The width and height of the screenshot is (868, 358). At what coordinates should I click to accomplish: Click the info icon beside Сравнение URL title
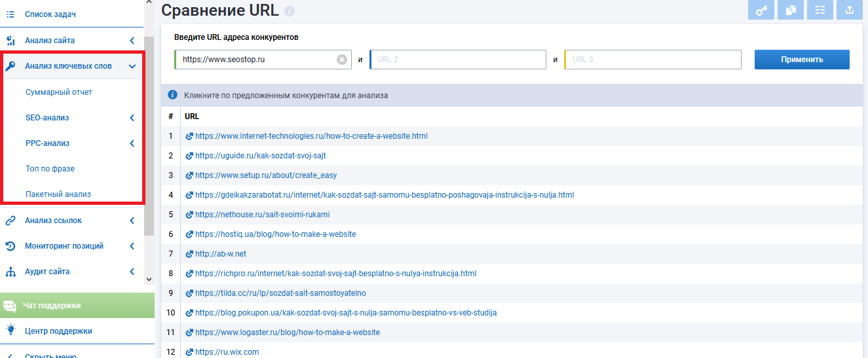290,11
